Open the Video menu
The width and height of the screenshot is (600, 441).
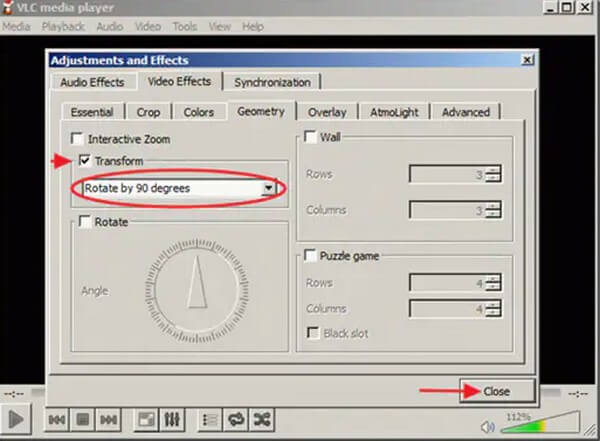click(148, 26)
